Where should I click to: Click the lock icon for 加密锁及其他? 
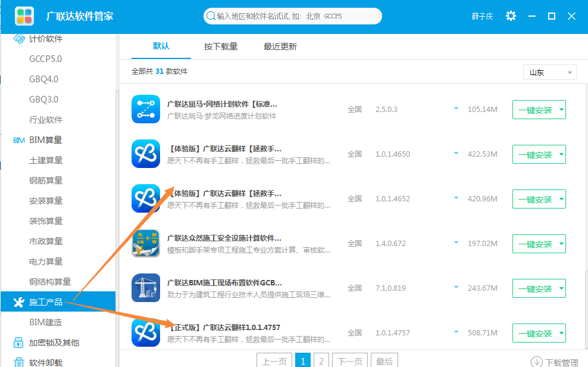point(18,342)
